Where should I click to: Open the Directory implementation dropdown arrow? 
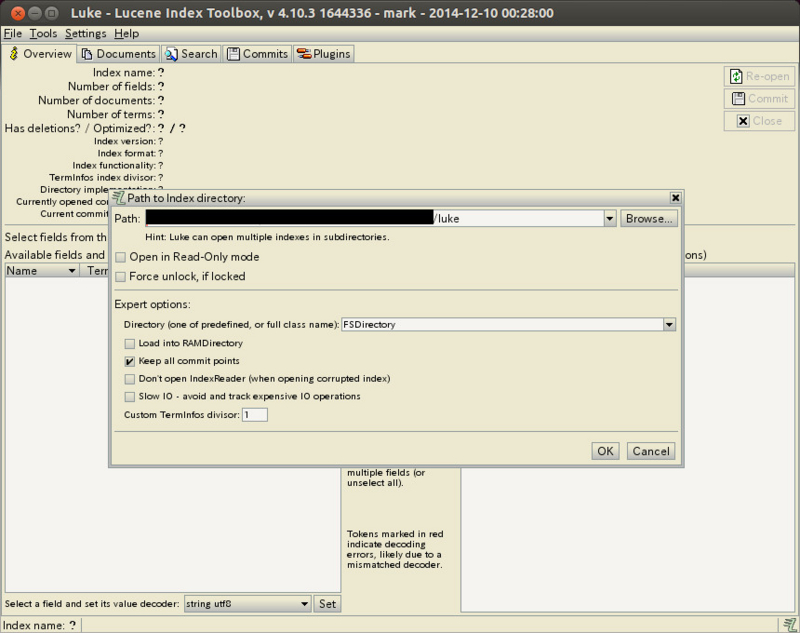pyautogui.click(x=669, y=324)
